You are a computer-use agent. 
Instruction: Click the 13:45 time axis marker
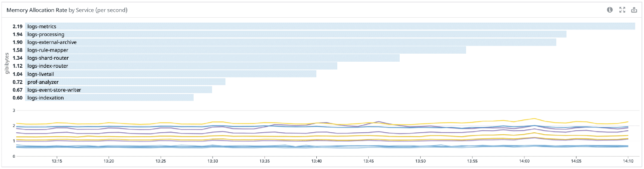click(368, 161)
